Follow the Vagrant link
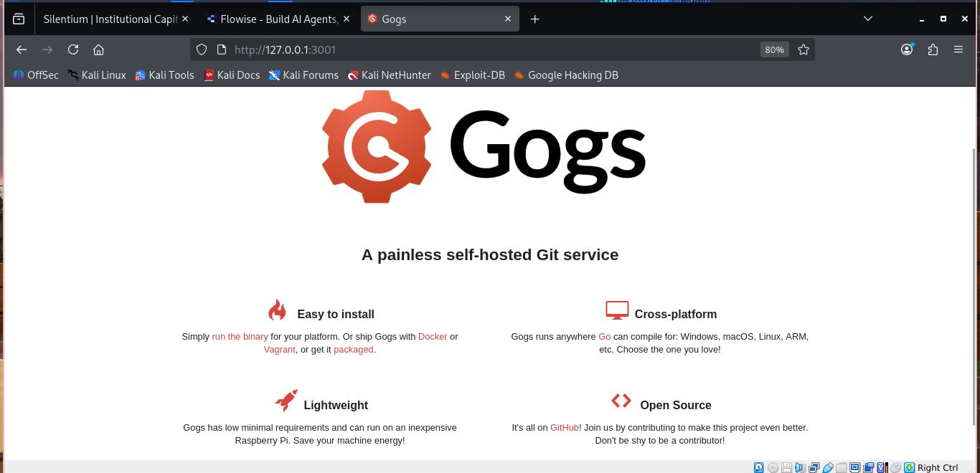The width and height of the screenshot is (980, 473). click(279, 350)
